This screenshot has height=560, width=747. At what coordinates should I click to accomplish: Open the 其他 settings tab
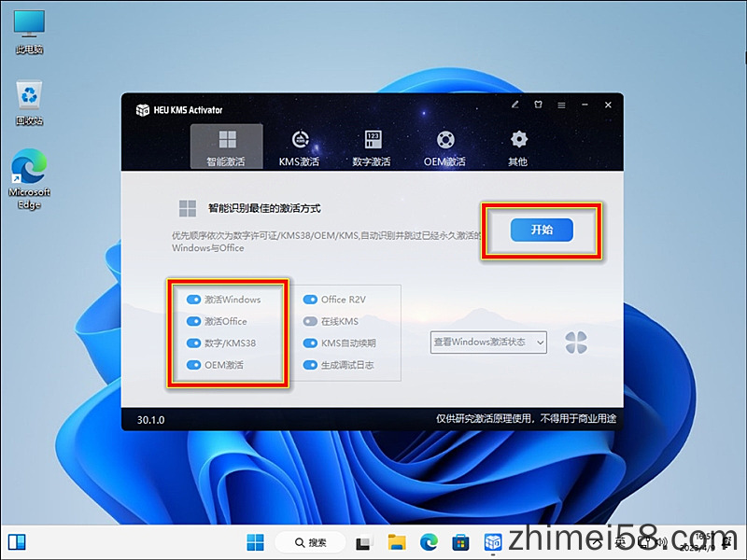(x=518, y=147)
